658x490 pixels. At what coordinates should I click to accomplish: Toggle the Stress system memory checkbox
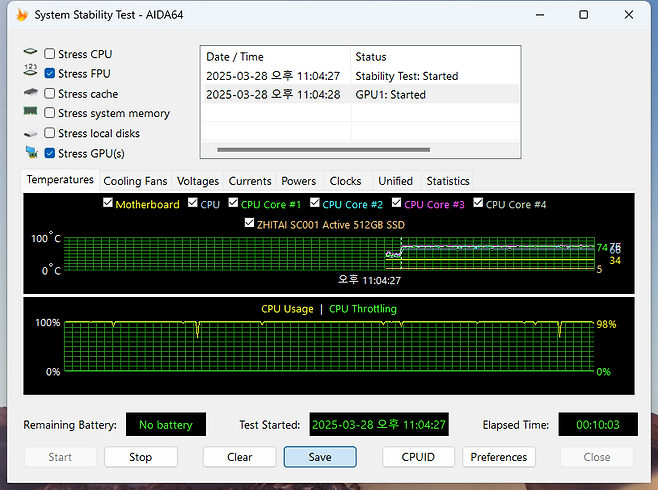click(x=50, y=114)
